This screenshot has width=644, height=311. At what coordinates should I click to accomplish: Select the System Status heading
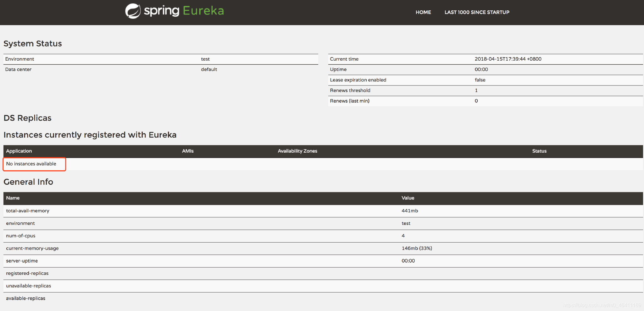coord(33,43)
